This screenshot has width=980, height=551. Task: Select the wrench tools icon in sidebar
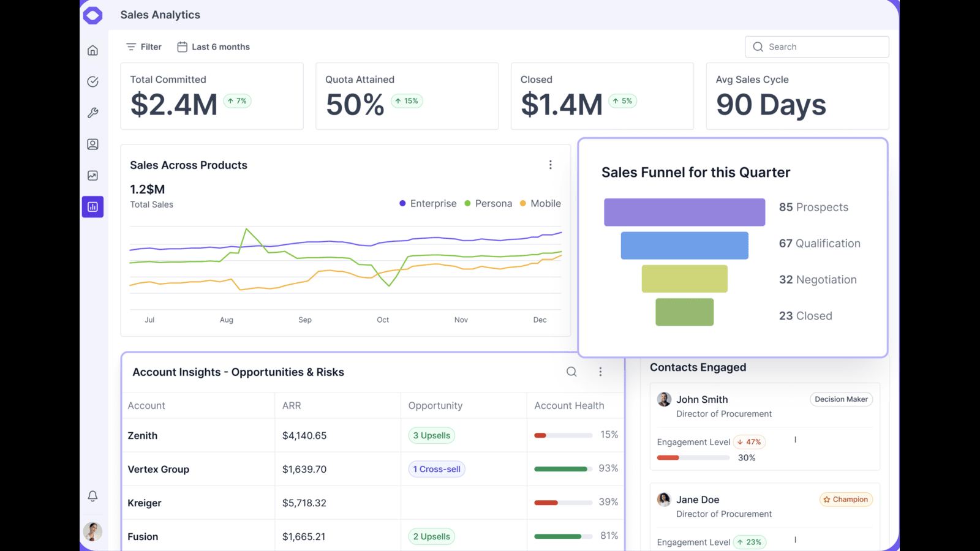92,113
